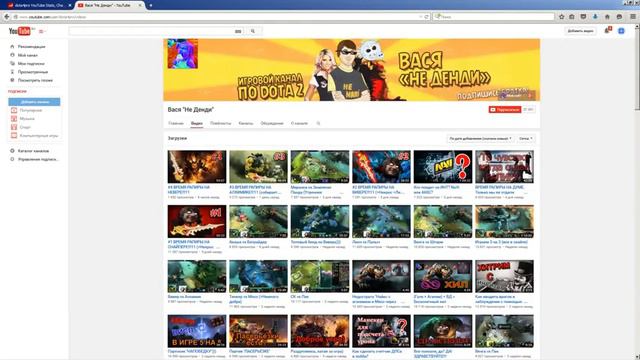Click the blue account avatar icon
The width and height of the screenshot is (640, 360).
[621, 31]
